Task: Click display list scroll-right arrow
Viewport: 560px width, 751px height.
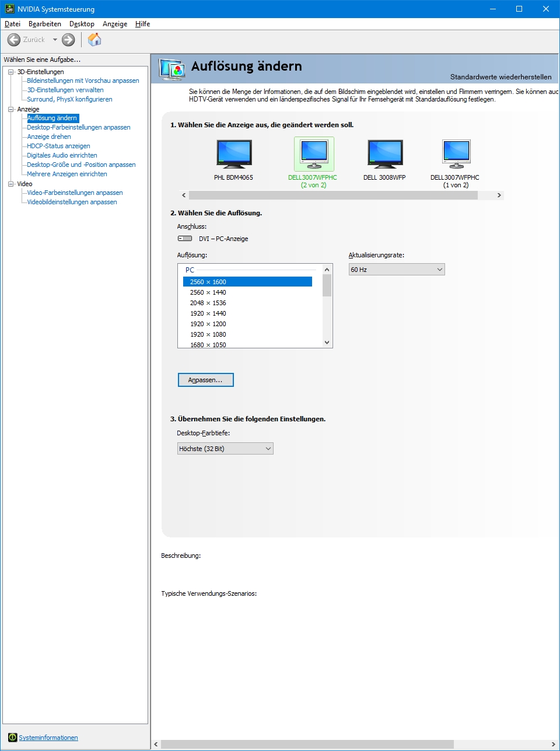Action: (x=499, y=195)
